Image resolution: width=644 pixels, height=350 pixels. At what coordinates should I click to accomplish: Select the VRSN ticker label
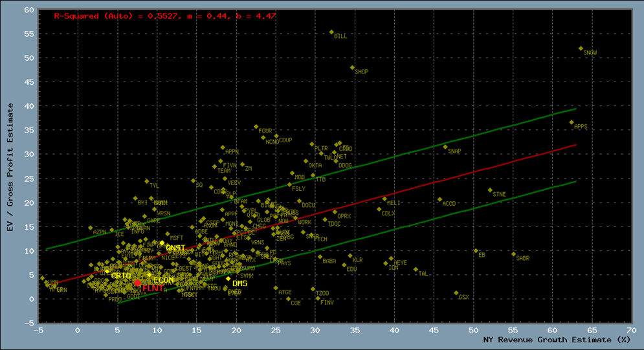164,213
